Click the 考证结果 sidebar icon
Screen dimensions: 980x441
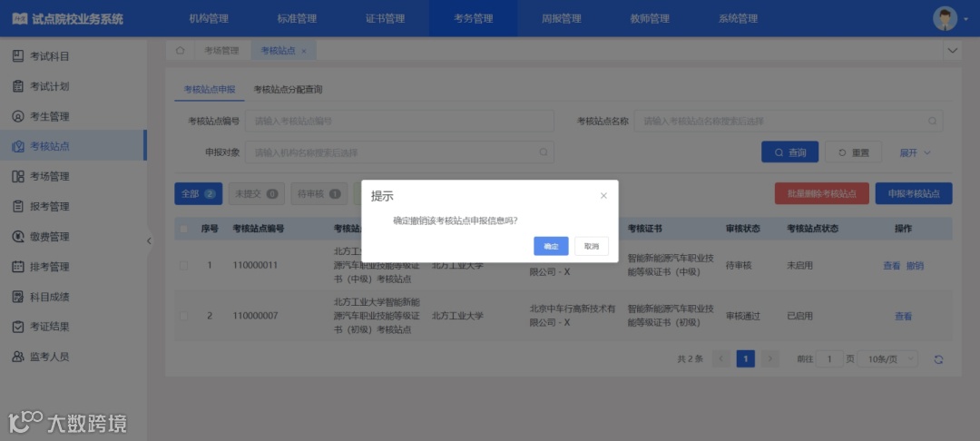tap(18, 327)
